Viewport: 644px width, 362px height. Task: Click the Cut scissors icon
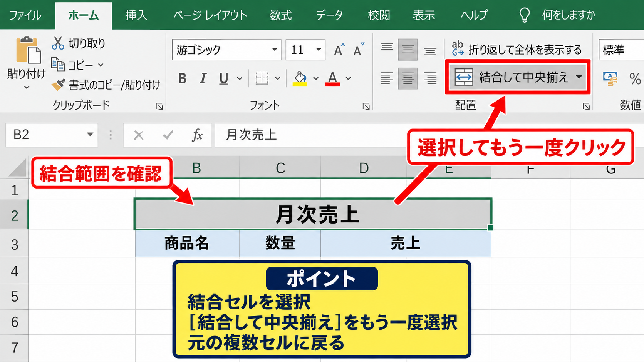click(58, 43)
